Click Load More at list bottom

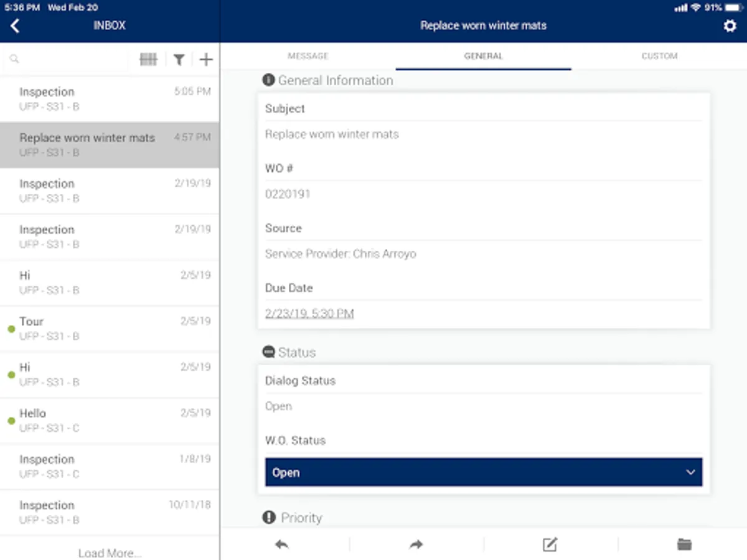tap(110, 553)
